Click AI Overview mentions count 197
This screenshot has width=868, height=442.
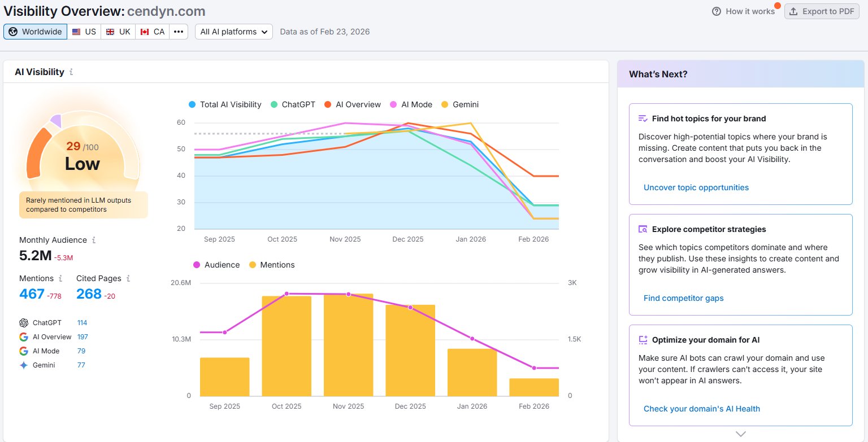point(83,337)
